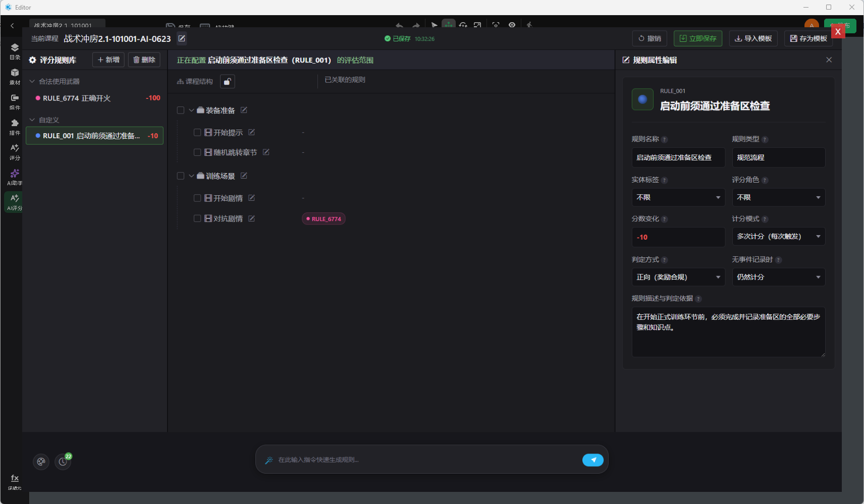The width and height of the screenshot is (864, 504).
Task: Open the 计分模式 dropdown
Action: coord(778,236)
